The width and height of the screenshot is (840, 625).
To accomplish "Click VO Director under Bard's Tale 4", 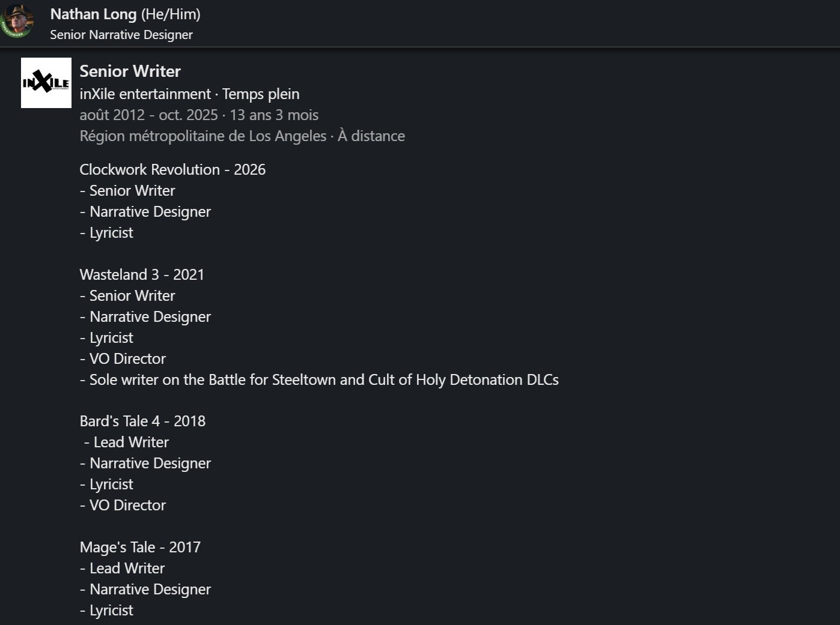I will point(127,506).
